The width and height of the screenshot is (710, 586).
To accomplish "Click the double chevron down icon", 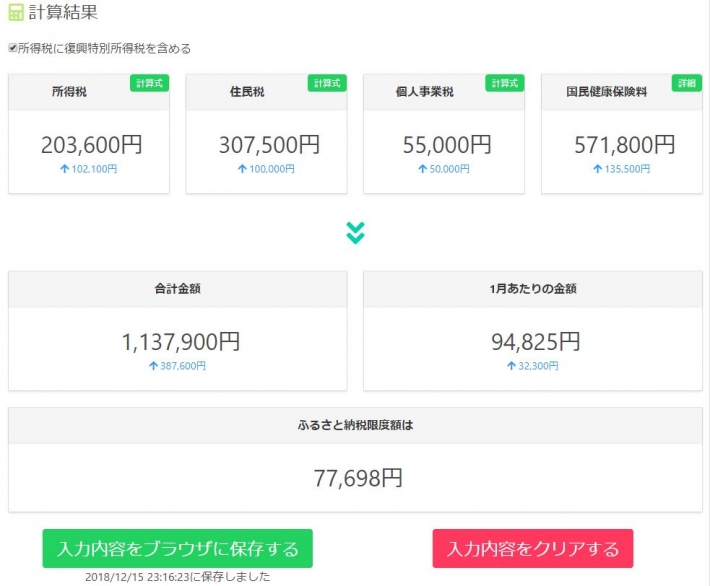I will (355, 233).
